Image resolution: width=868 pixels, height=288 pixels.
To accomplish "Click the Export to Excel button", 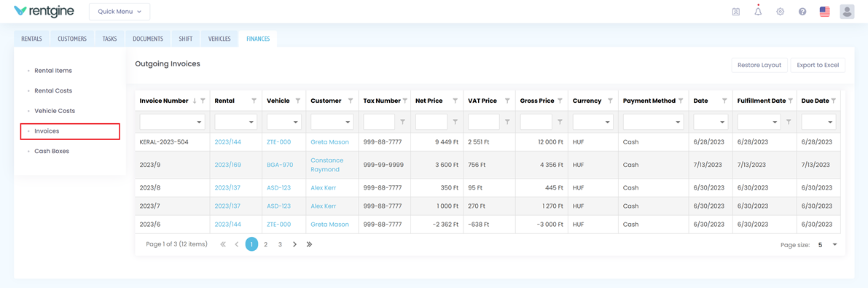I will 818,66.
